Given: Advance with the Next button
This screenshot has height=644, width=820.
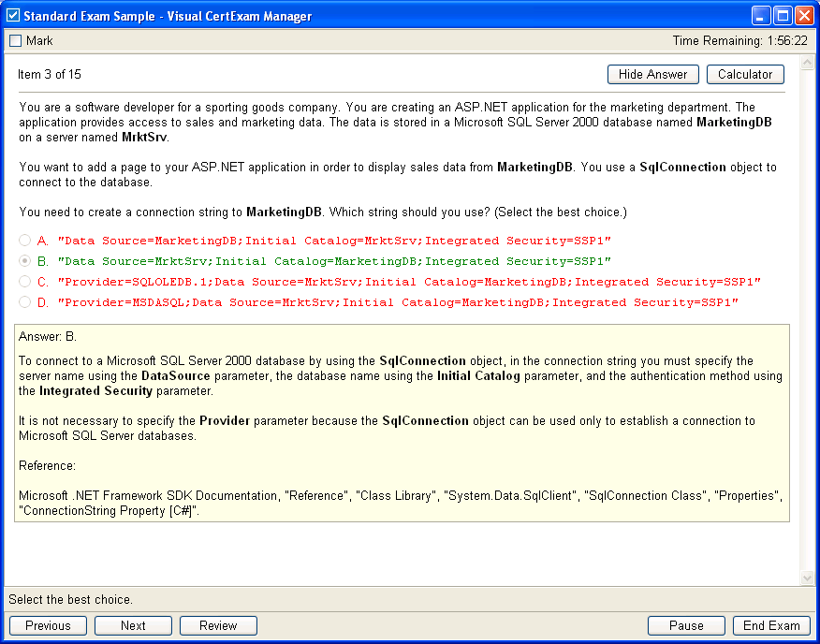Looking at the screenshot, I should (x=133, y=625).
